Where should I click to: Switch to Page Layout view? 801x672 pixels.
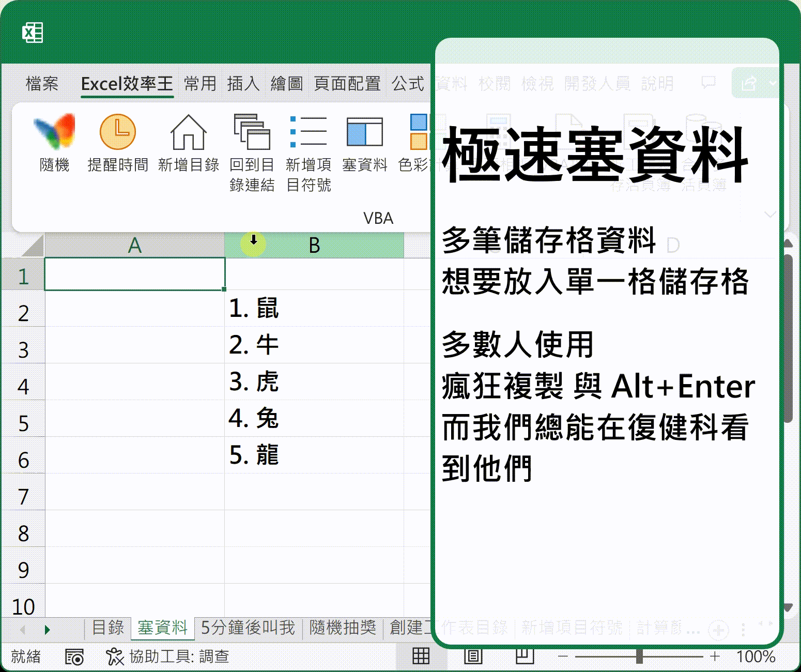[x=473, y=656]
